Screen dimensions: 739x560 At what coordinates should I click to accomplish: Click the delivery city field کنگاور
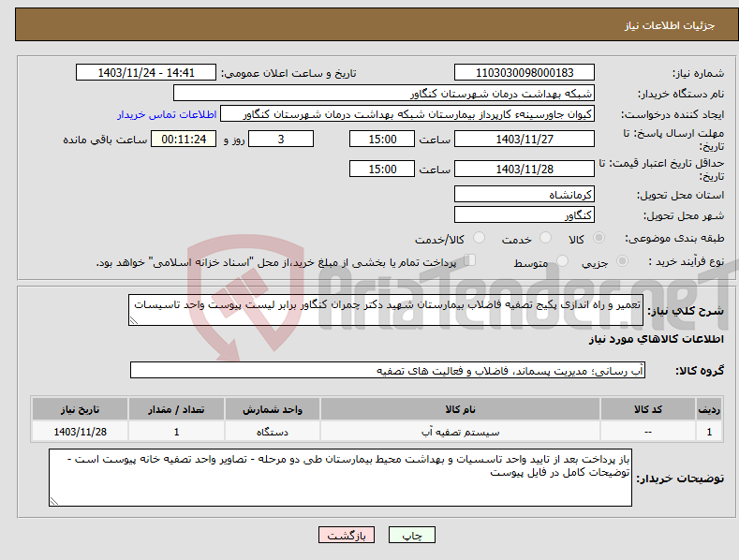point(525,215)
